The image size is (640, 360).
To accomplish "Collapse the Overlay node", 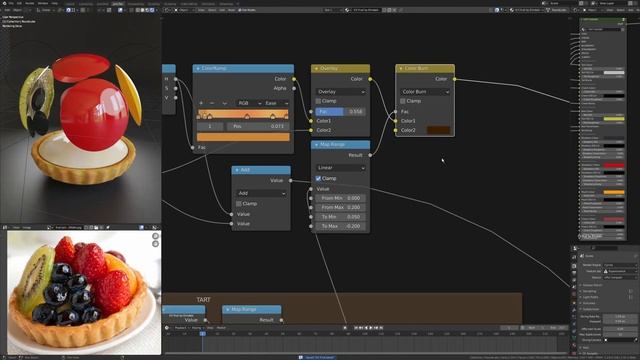I will (x=316, y=69).
